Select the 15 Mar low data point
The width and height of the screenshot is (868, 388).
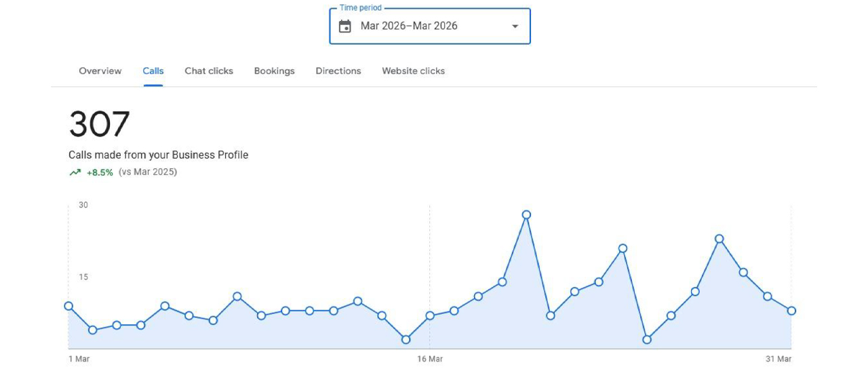pyautogui.click(x=406, y=340)
